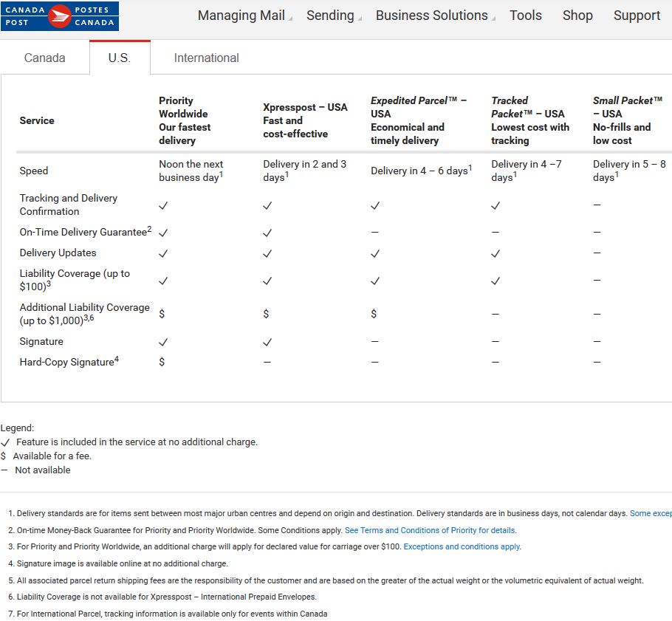Click the Priority Worldwide column header

click(185, 120)
